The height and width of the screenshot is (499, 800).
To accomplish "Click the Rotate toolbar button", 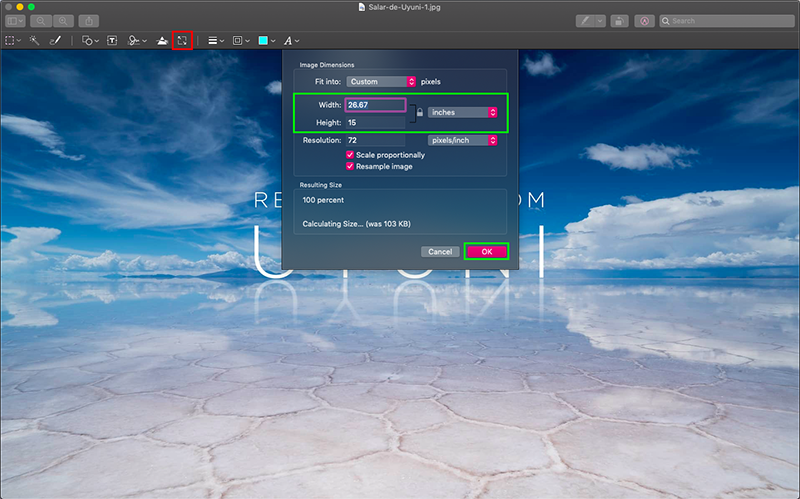I will 619,21.
